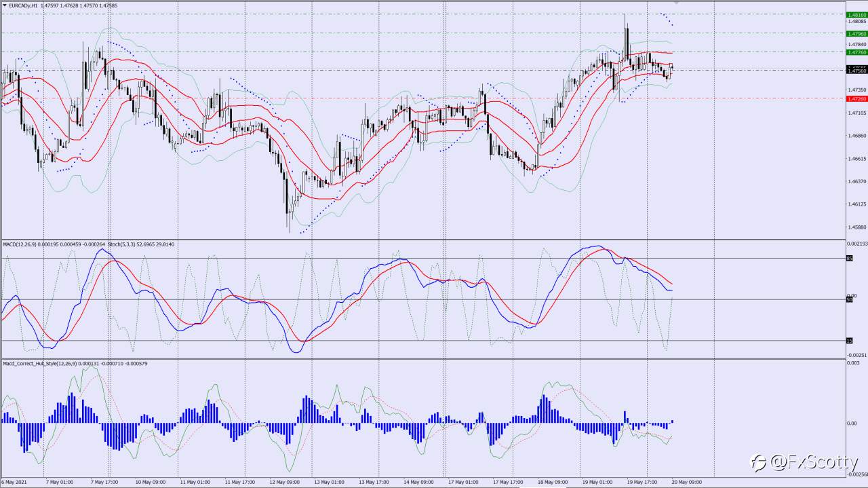
Task: Select the 6 May 2021 time axis label
Action: (14, 483)
